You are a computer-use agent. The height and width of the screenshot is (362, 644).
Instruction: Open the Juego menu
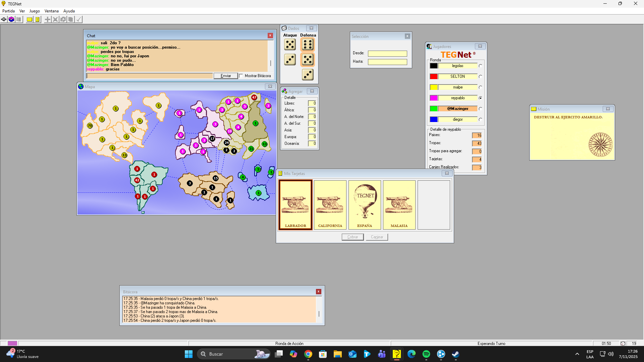pyautogui.click(x=34, y=11)
